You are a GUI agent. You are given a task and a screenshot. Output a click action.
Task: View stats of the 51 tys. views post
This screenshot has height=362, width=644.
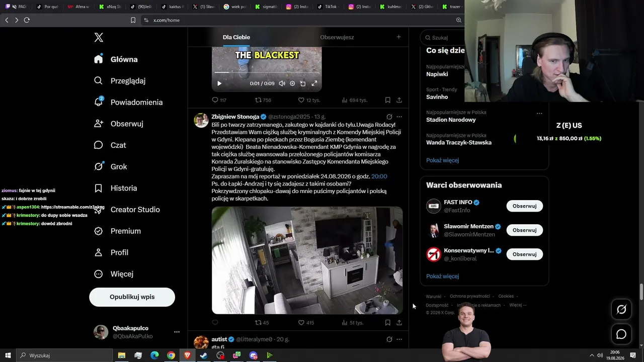click(x=353, y=323)
